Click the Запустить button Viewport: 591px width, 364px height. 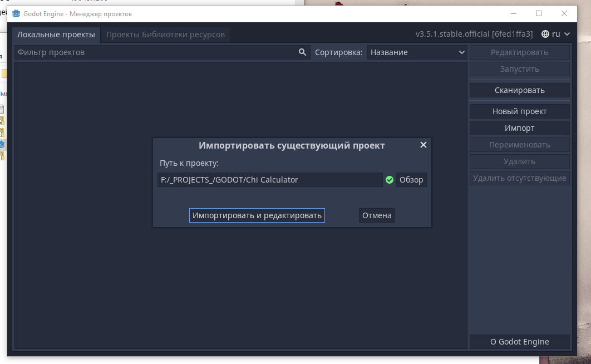[x=519, y=70]
